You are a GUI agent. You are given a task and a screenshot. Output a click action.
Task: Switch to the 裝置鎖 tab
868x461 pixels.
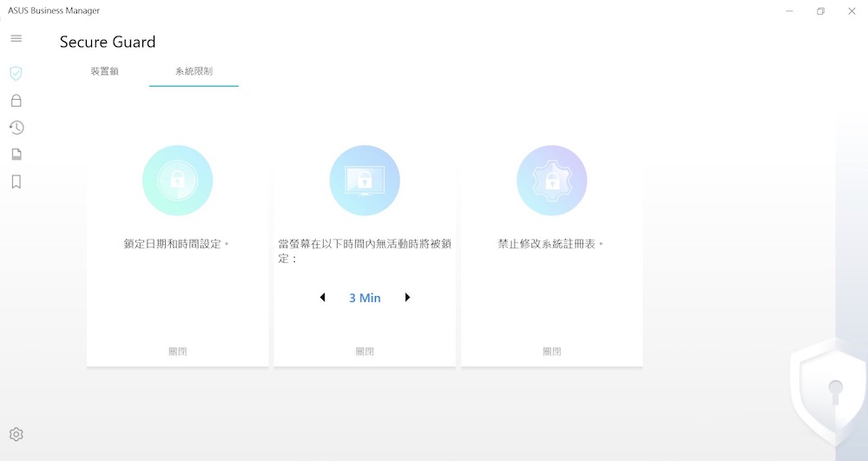click(x=104, y=71)
